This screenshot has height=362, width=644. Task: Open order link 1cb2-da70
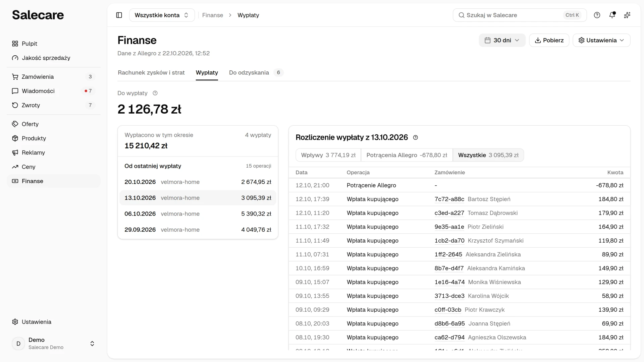click(449, 241)
